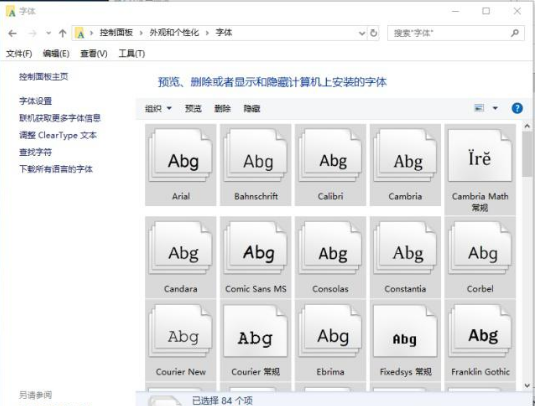Open the 编辑(E) menu

point(56,53)
